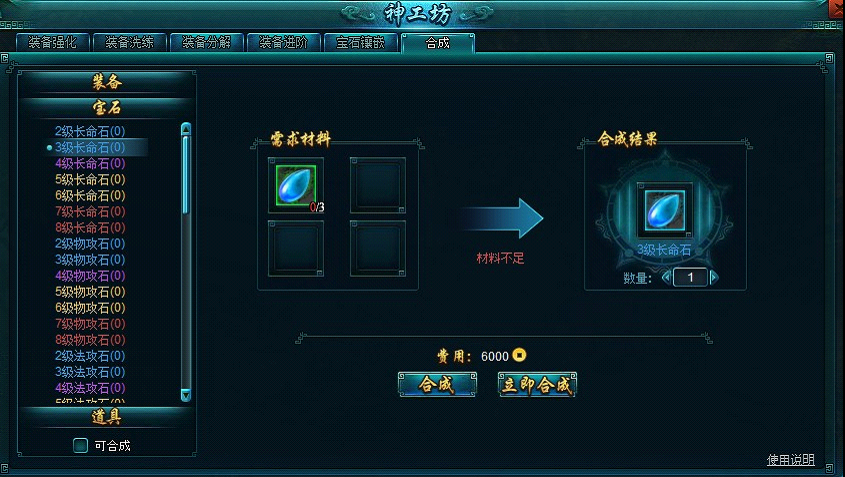The height and width of the screenshot is (477, 845).
Task: Decrease quantity with the left arrow
Action: click(x=667, y=278)
